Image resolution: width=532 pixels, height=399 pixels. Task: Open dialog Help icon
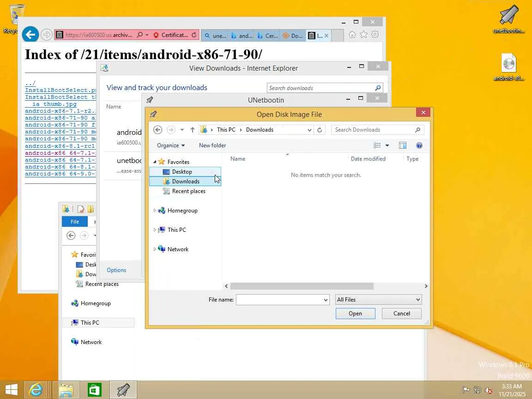tap(419, 145)
